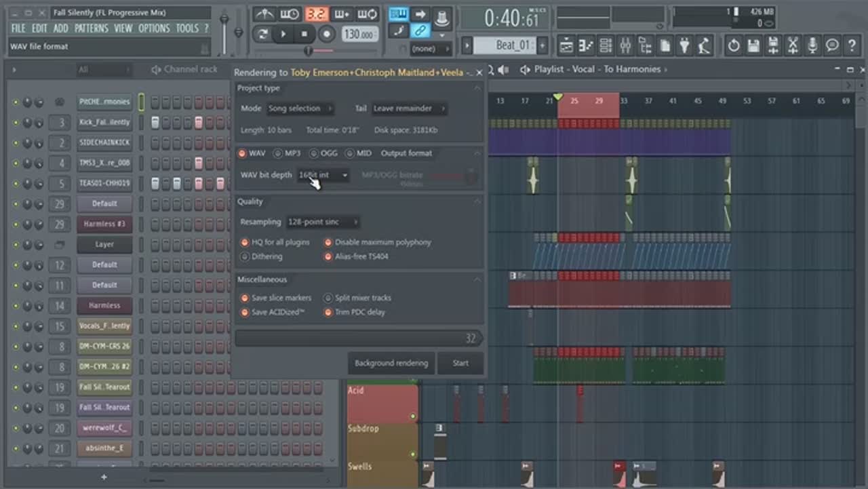Click the Record button in transport

coord(327,34)
